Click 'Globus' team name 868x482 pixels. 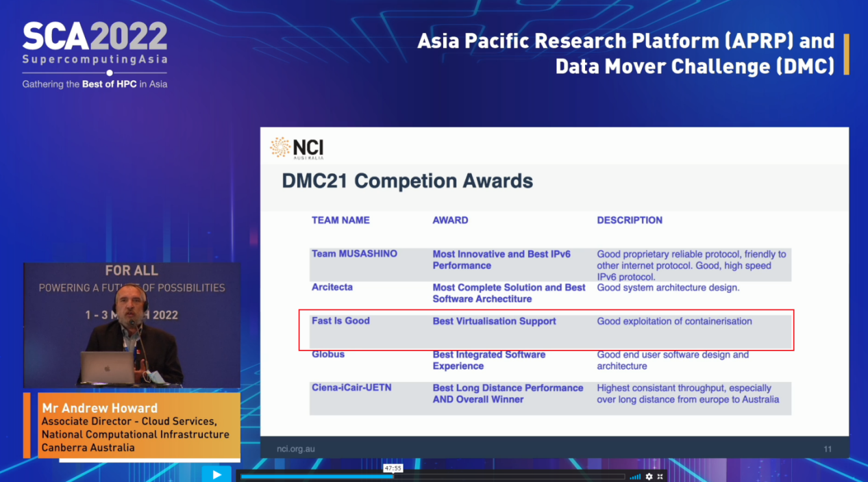coord(328,355)
